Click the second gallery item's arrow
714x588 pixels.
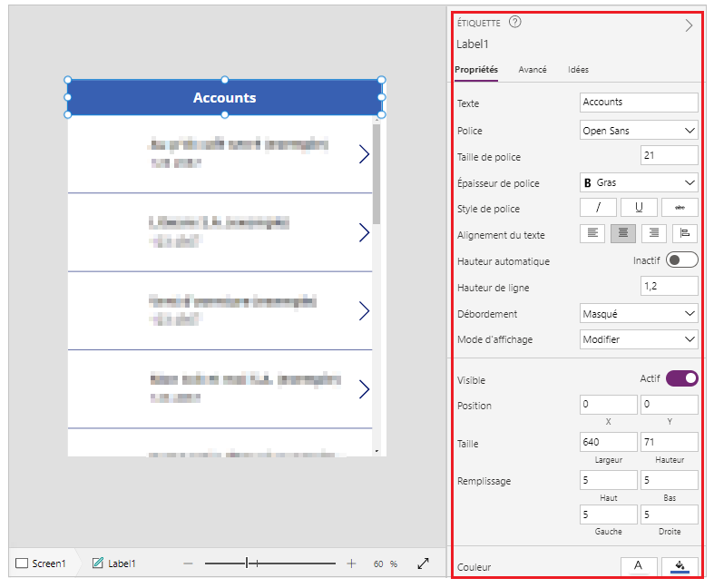(364, 232)
